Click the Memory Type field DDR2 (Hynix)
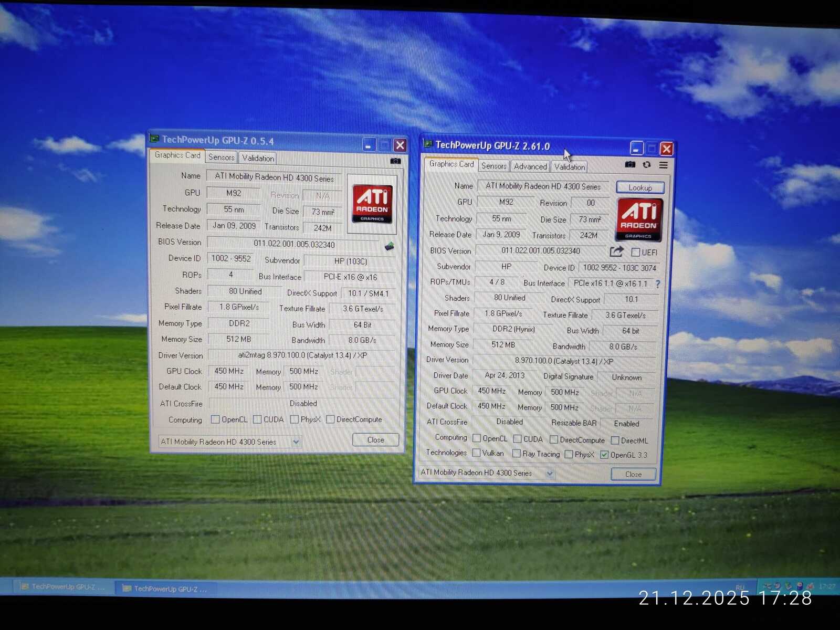This screenshot has width=840, height=630. [513, 329]
